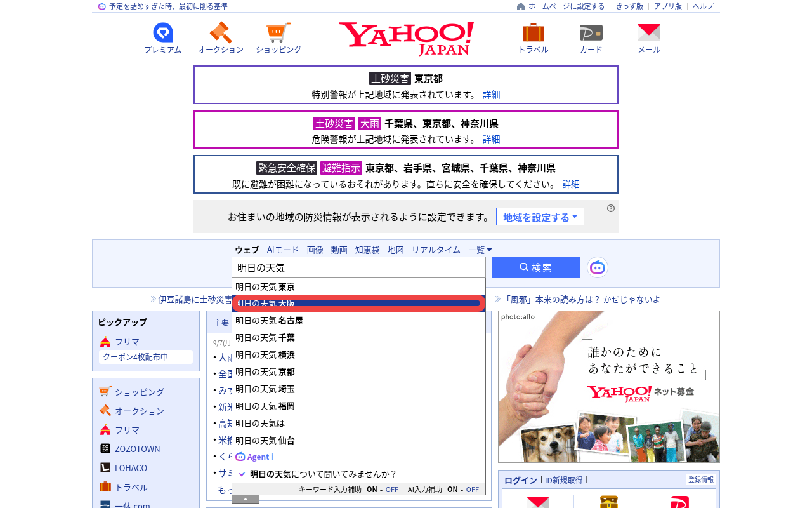The image size is (812, 508).
Task: Select suggestion 明日の天気 名古屋
Action: click(x=358, y=321)
